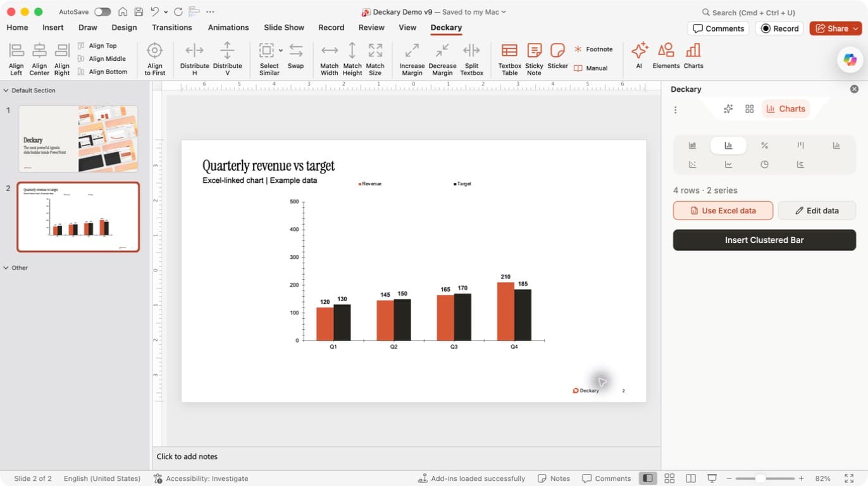
Task: Open the Design ribbon tab
Action: coord(124,27)
